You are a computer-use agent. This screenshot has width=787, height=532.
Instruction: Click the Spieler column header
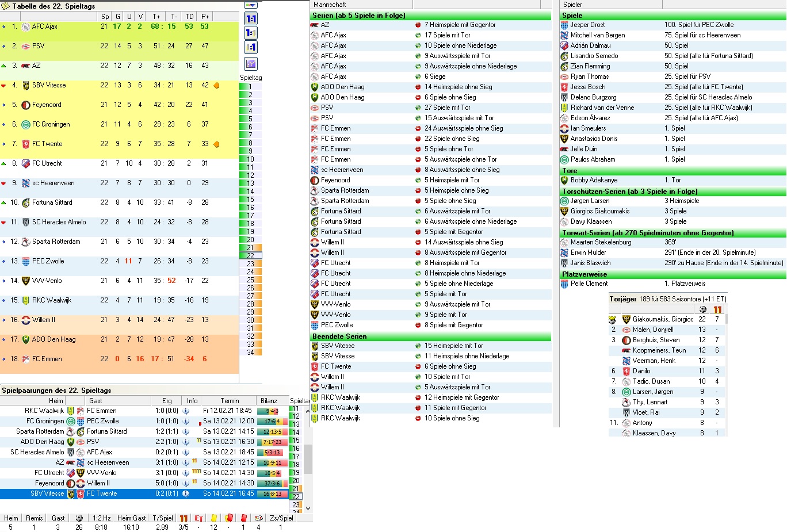(x=611, y=5)
